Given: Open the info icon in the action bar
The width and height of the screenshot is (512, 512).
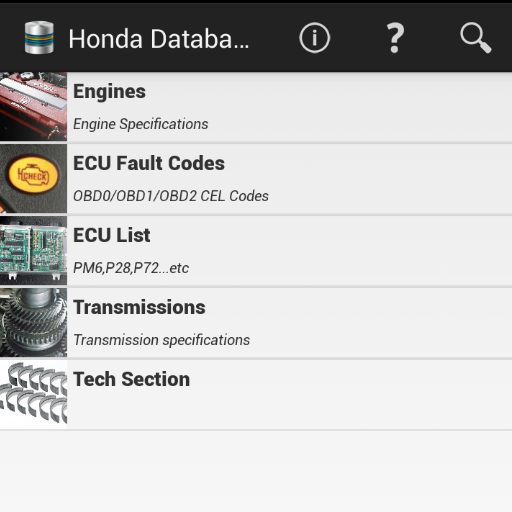Looking at the screenshot, I should (314, 38).
